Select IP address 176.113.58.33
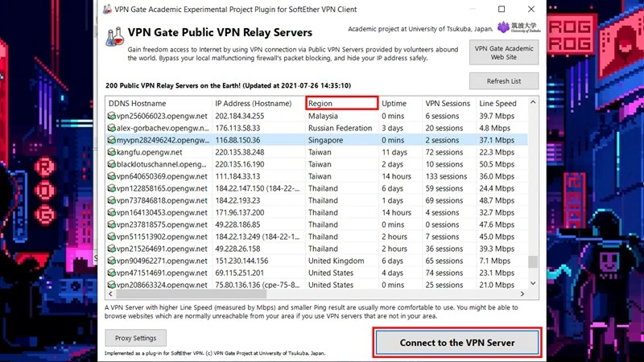Screen dimensions: 644x362 pos(237,128)
